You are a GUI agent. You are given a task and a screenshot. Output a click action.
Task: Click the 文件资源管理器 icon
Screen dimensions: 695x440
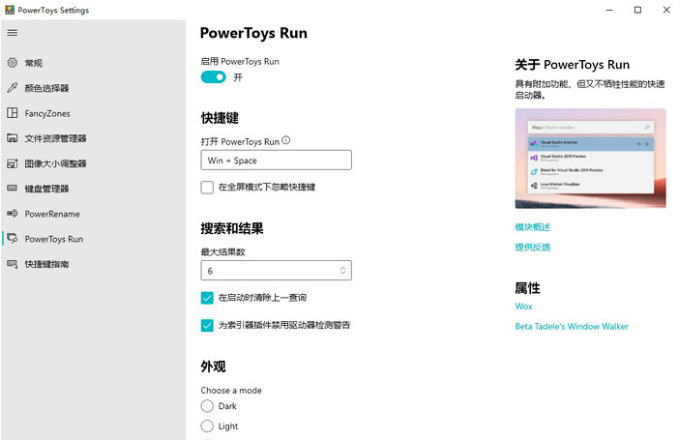[12, 138]
